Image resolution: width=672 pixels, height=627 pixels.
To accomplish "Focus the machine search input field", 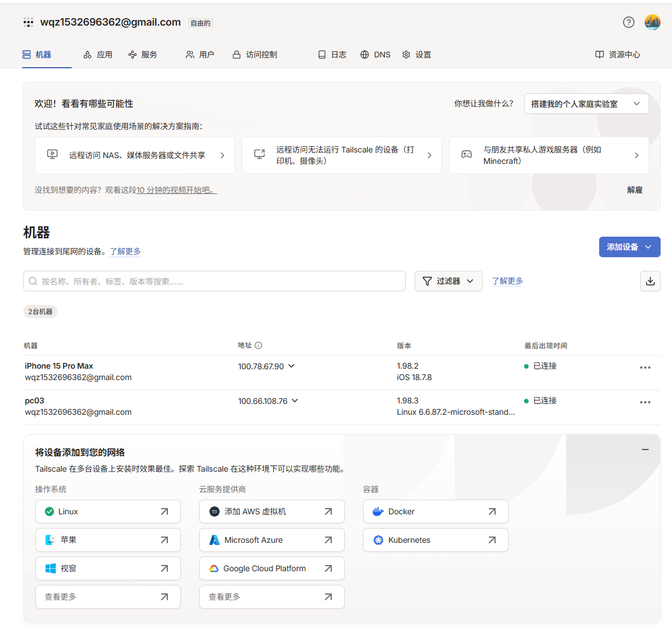I will pos(215,281).
